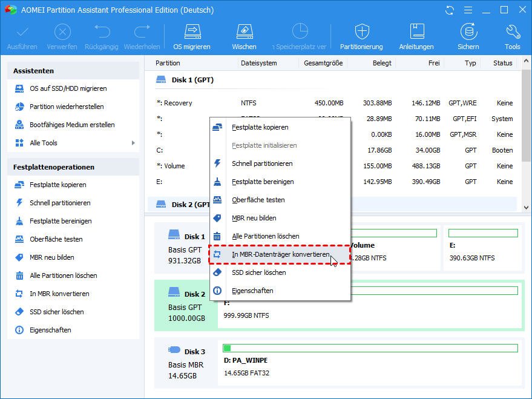
Task: Click the Rückgängig undo toolbar icon
Action: (x=102, y=32)
